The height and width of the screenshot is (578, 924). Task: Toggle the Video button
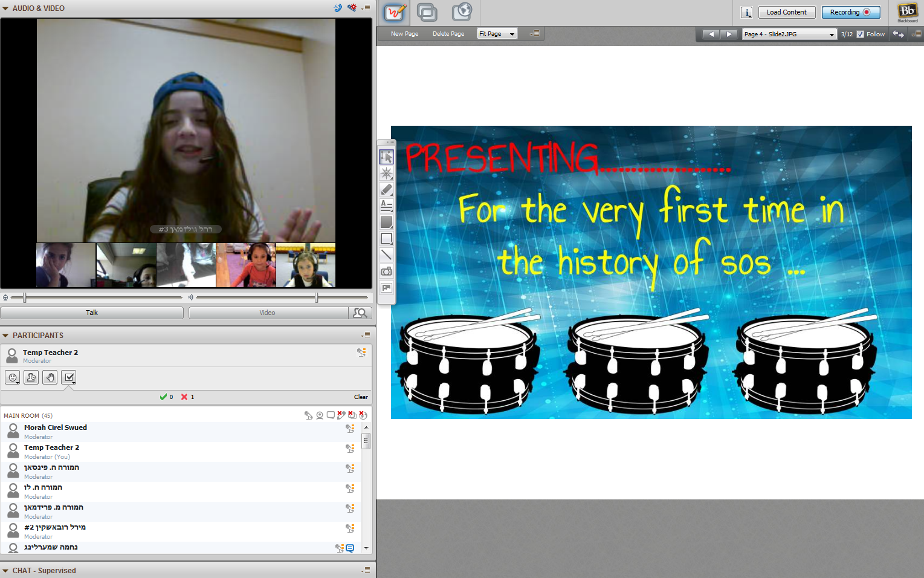click(x=268, y=313)
